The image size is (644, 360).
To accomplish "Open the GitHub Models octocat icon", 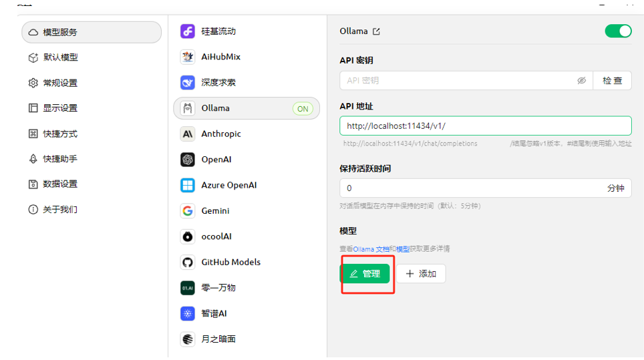I will point(188,262).
